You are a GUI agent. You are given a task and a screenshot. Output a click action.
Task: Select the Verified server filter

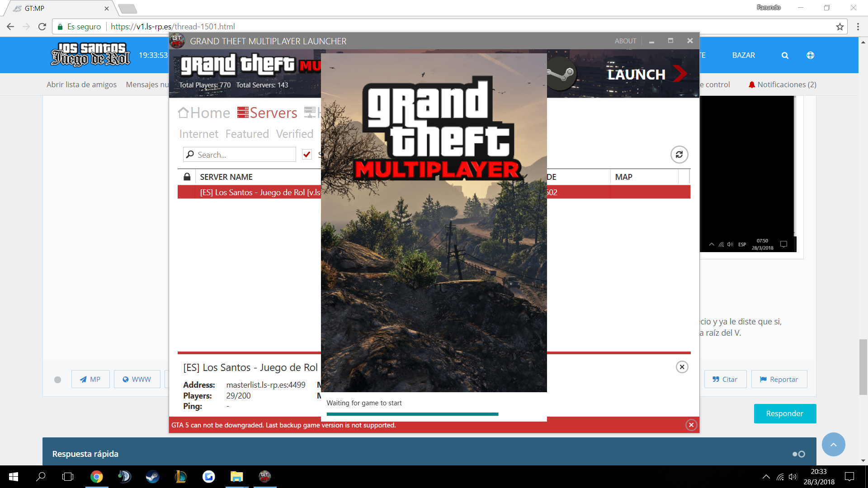pos(294,134)
